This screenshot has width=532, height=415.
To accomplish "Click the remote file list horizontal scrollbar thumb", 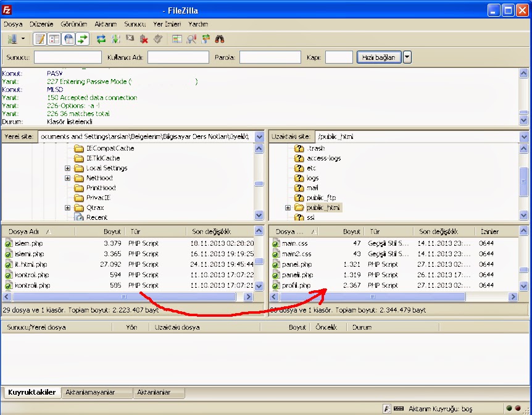I will coord(372,297).
